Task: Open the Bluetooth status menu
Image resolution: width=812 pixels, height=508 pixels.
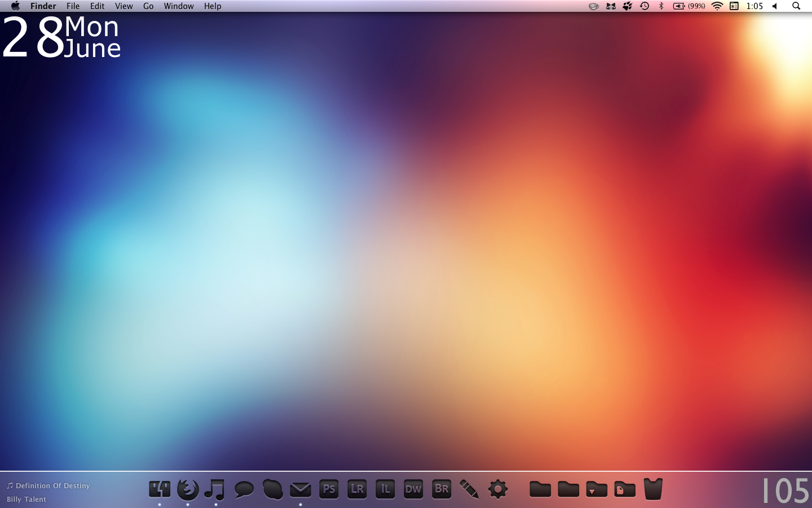Action: 661,6
